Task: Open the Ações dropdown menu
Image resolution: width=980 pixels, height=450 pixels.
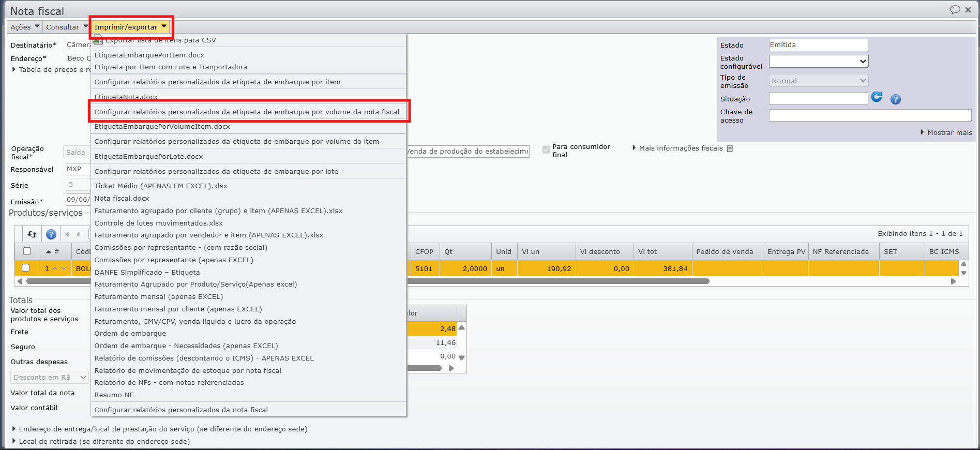Action: [25, 27]
